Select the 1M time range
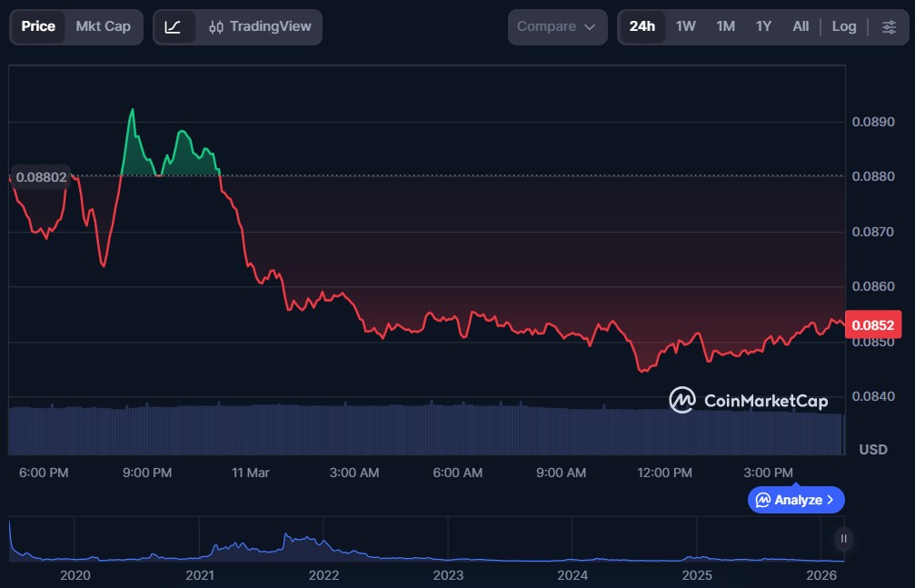The width and height of the screenshot is (915, 588). pos(725,26)
